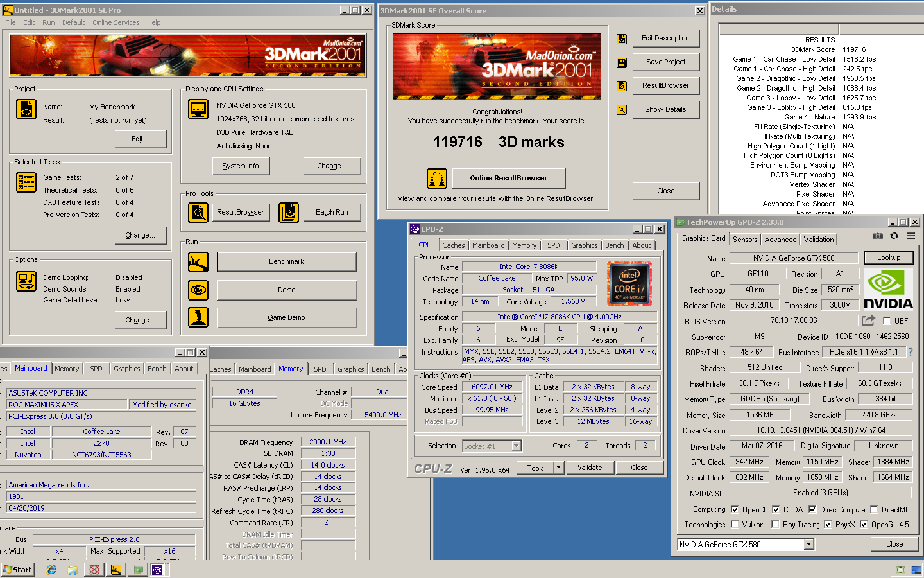Click the Batch Run icon in Pro Tools
The width and height of the screenshot is (924, 578).
coord(289,212)
